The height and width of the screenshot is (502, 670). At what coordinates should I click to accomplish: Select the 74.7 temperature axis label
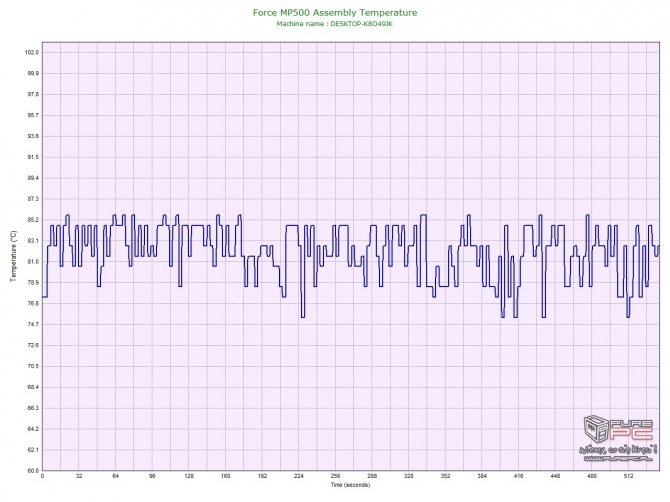pyautogui.click(x=33, y=325)
